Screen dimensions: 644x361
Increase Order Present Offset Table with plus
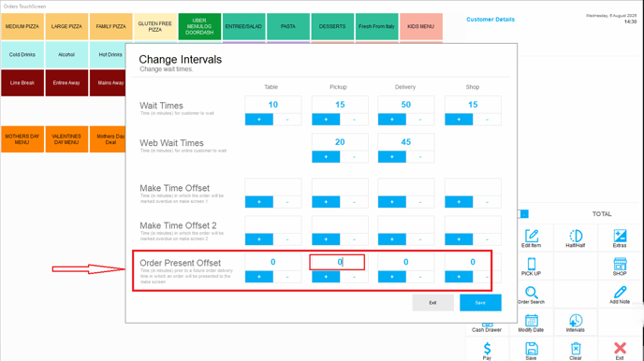tap(259, 277)
